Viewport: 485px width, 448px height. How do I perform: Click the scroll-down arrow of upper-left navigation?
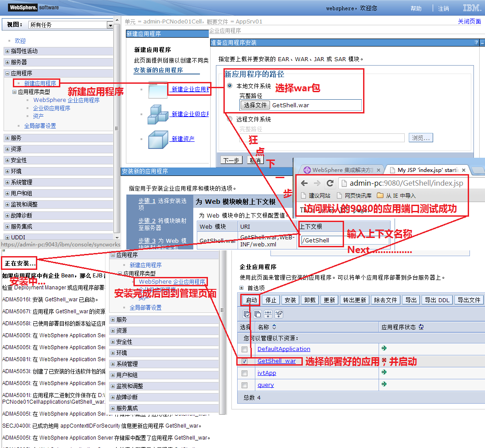point(117,238)
